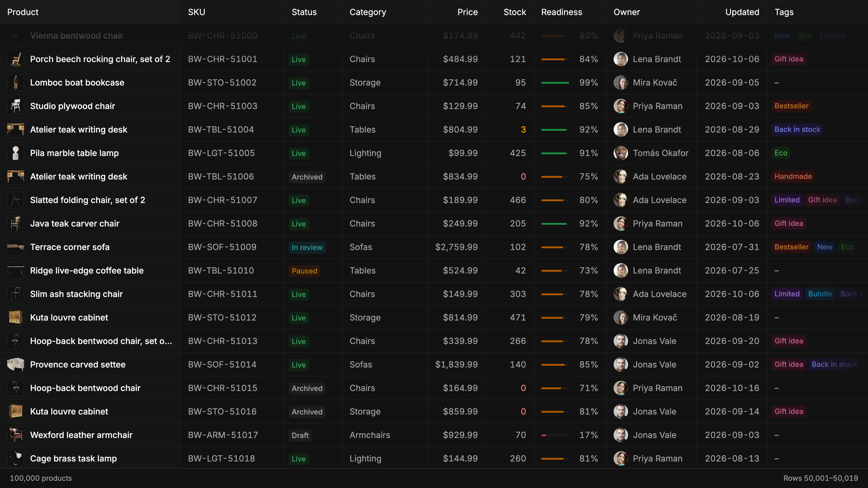Open SKU BW-SOF-51009 cell

[x=222, y=247]
